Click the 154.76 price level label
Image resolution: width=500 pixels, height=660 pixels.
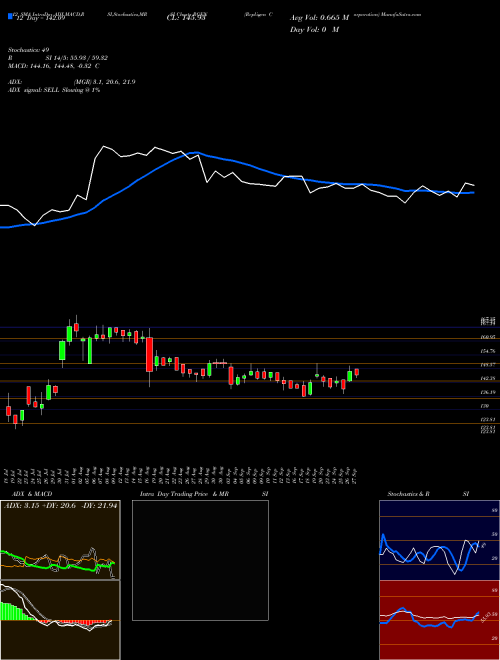pyautogui.click(x=488, y=351)
